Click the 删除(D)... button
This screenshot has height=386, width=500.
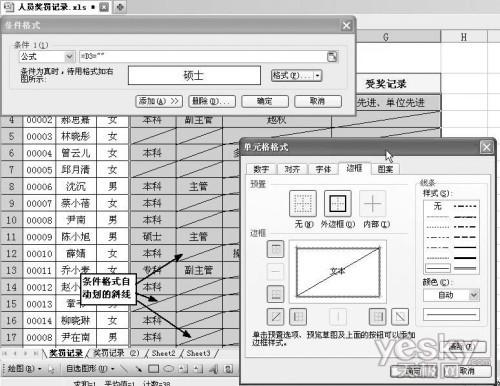(212, 101)
